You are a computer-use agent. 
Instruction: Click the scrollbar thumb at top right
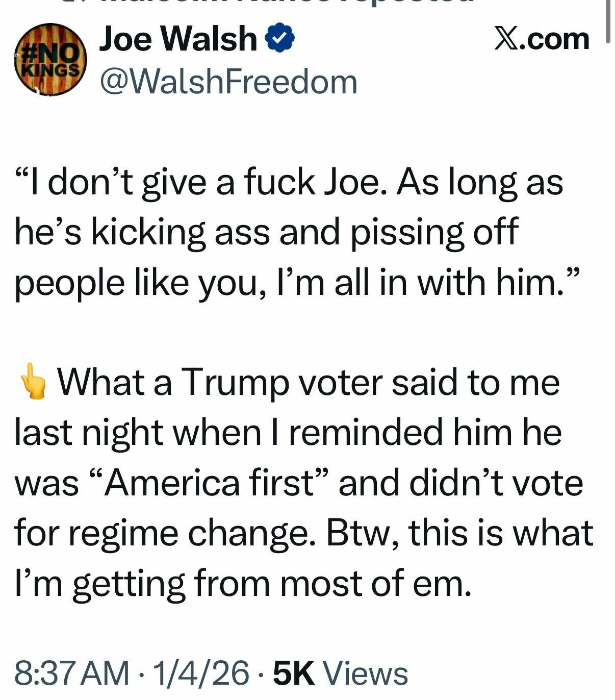(608, 20)
